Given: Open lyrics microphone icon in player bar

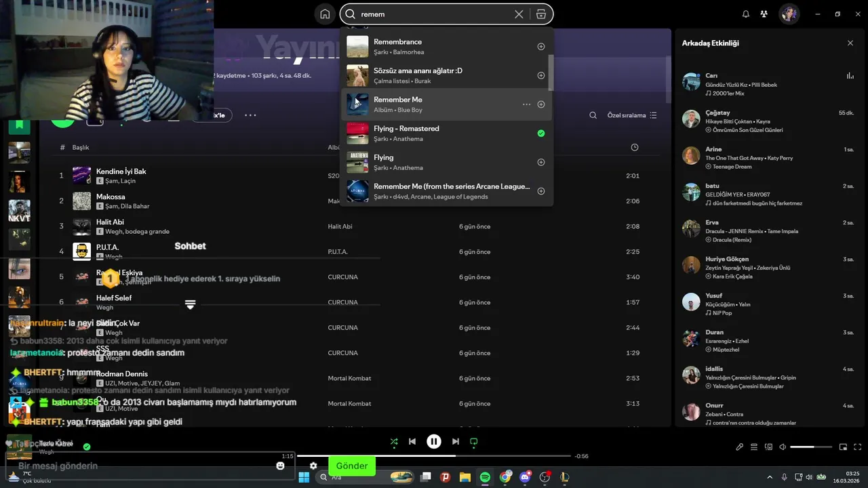Looking at the screenshot, I should tap(740, 447).
